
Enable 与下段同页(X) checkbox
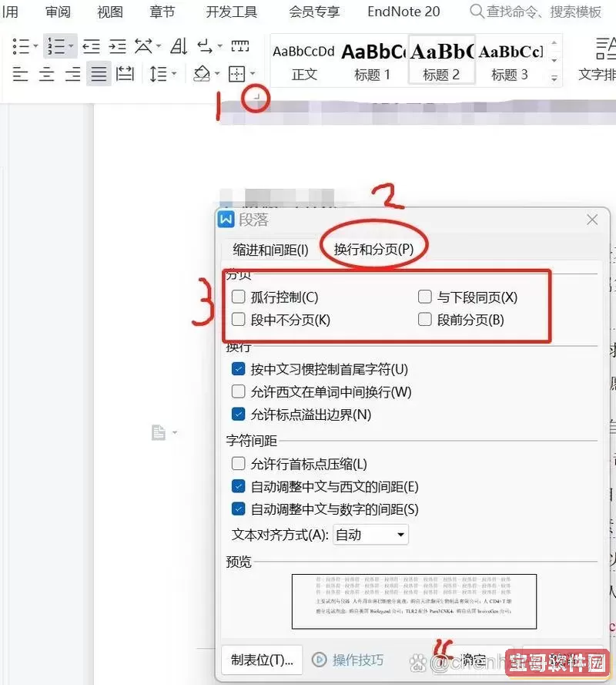point(425,297)
